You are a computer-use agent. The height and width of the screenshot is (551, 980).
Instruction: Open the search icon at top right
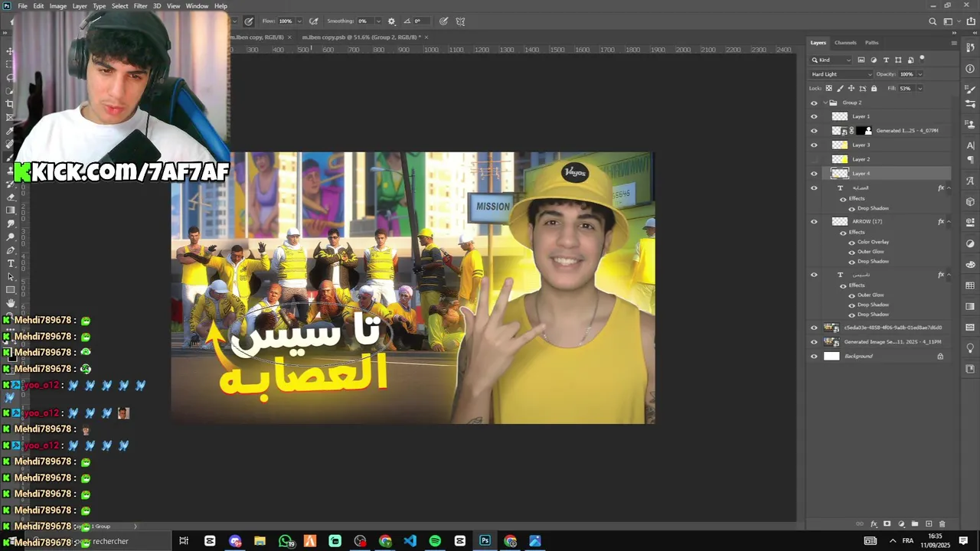pyautogui.click(x=933, y=21)
